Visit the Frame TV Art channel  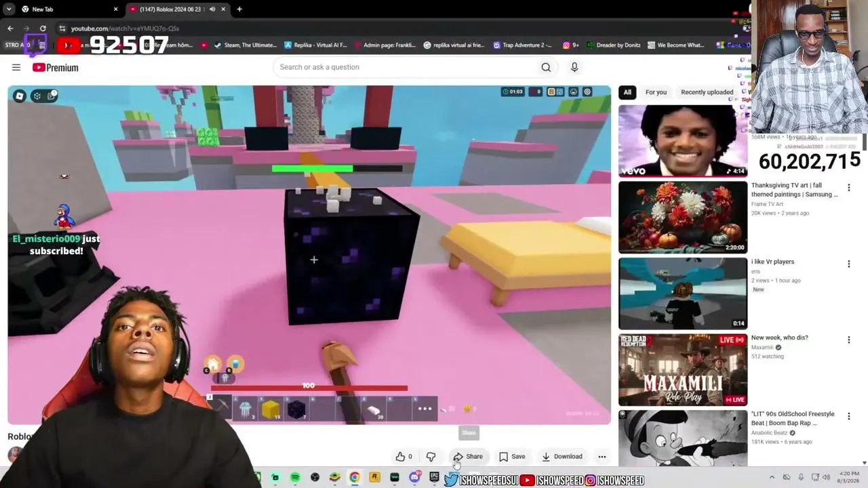767,204
